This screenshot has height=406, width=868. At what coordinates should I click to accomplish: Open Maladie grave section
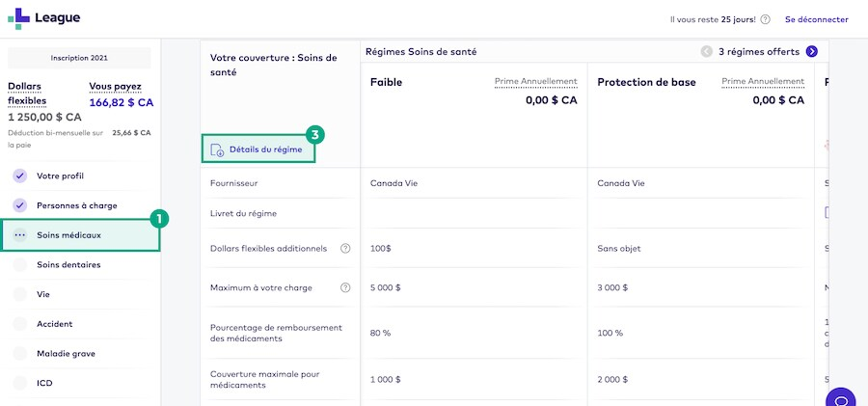point(66,354)
